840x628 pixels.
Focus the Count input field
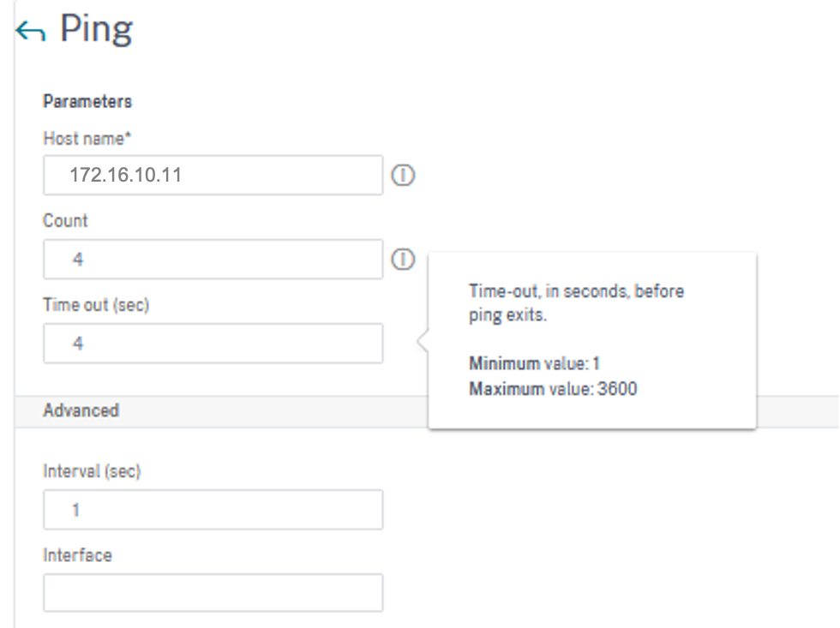(213, 260)
